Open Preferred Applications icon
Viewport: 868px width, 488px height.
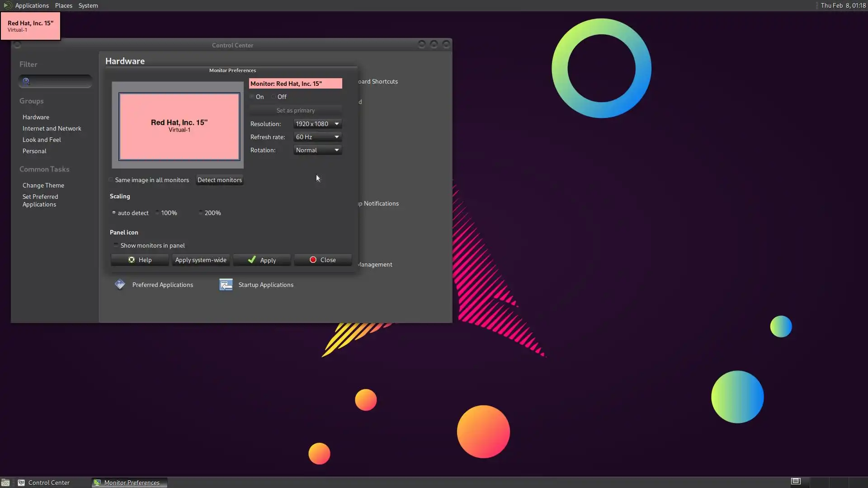coord(120,285)
